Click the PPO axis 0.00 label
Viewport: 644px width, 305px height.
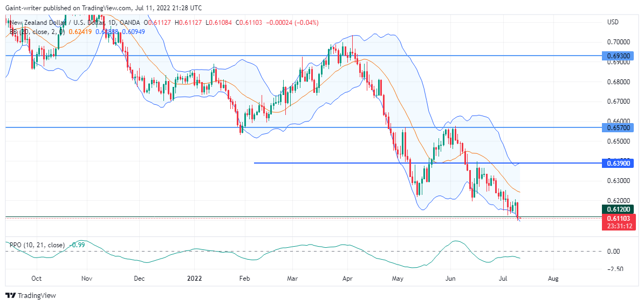click(614, 251)
